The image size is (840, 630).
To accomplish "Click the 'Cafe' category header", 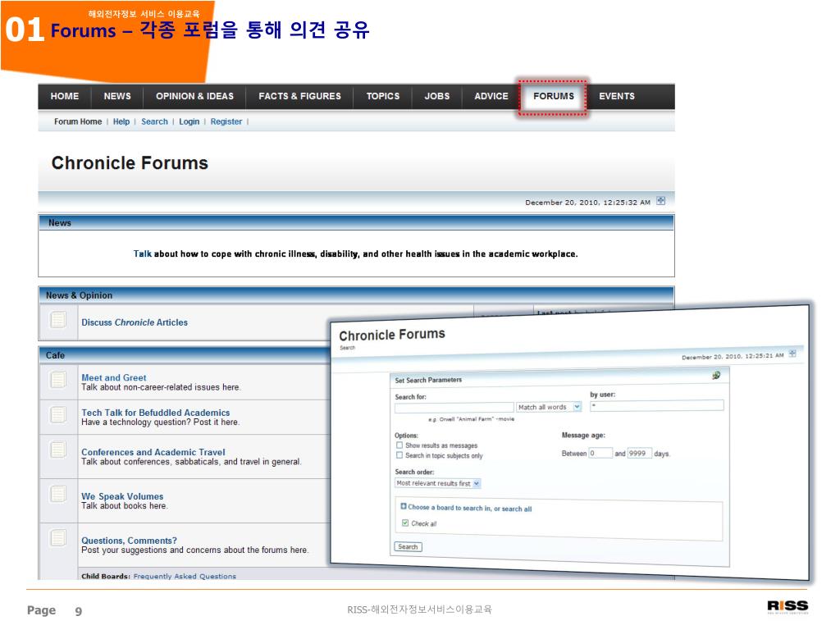I will [185, 355].
